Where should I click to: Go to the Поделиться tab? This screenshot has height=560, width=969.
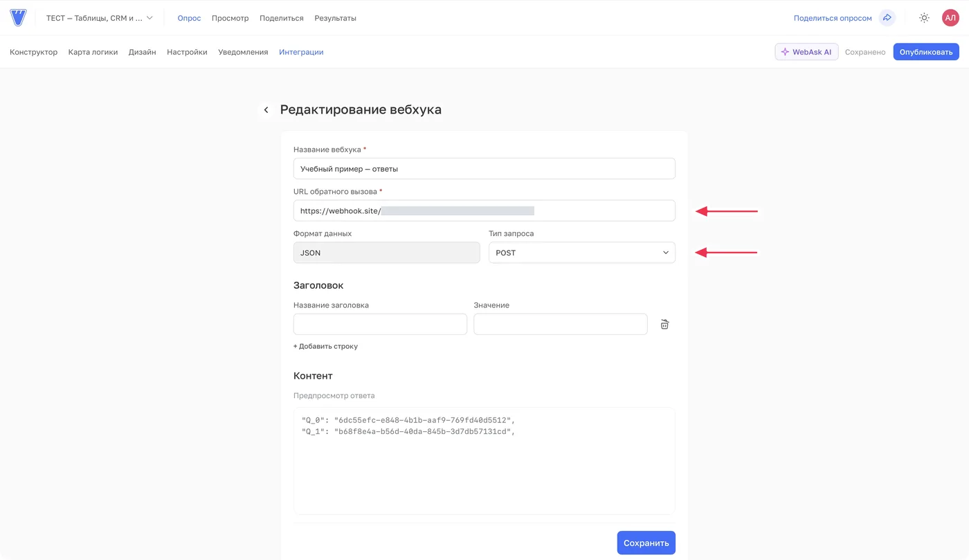tap(282, 18)
